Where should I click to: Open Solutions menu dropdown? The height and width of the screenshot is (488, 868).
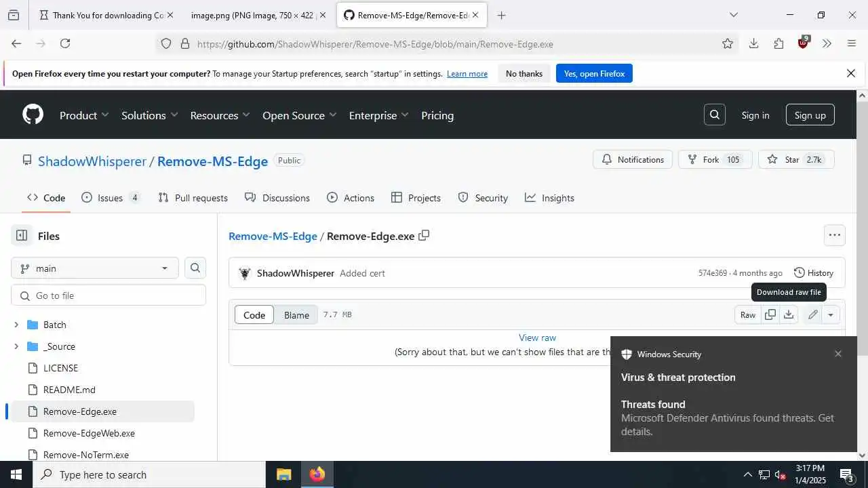pyautogui.click(x=149, y=115)
